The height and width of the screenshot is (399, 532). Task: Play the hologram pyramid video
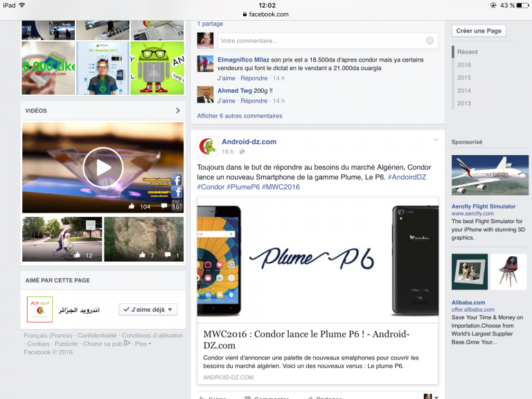(103, 168)
